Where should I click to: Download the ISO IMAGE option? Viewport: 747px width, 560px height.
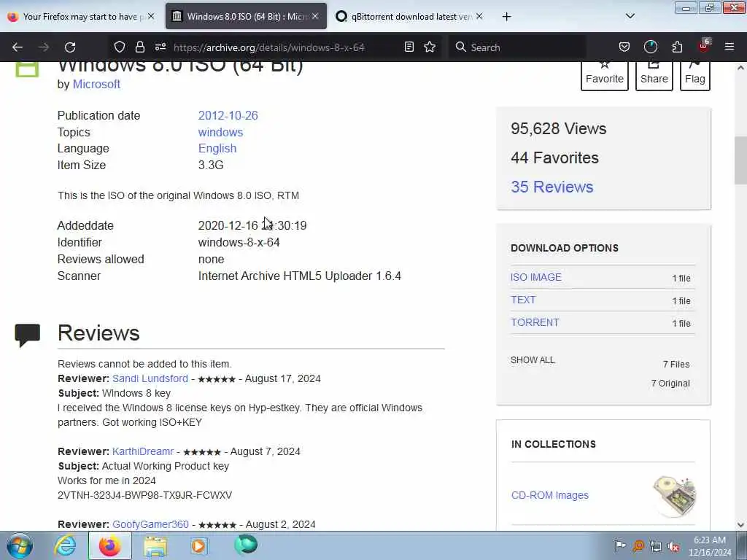pos(536,277)
